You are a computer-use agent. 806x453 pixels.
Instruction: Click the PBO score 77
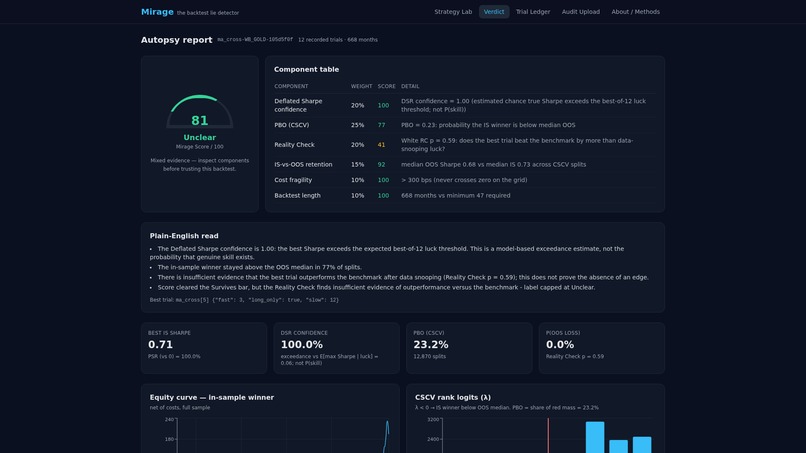381,125
